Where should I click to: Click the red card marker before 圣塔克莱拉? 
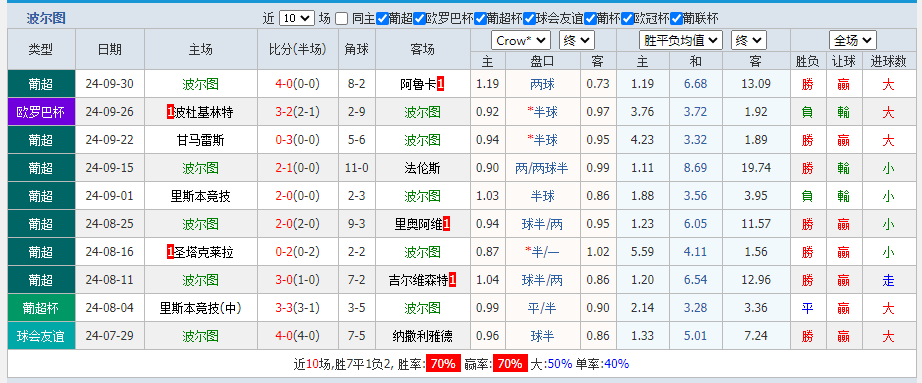171,252
